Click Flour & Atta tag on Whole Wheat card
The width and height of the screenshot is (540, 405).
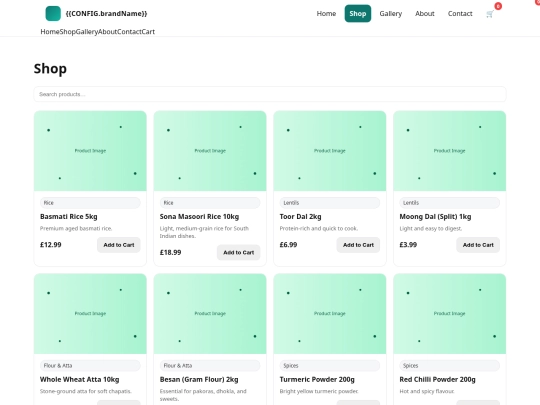(90, 365)
